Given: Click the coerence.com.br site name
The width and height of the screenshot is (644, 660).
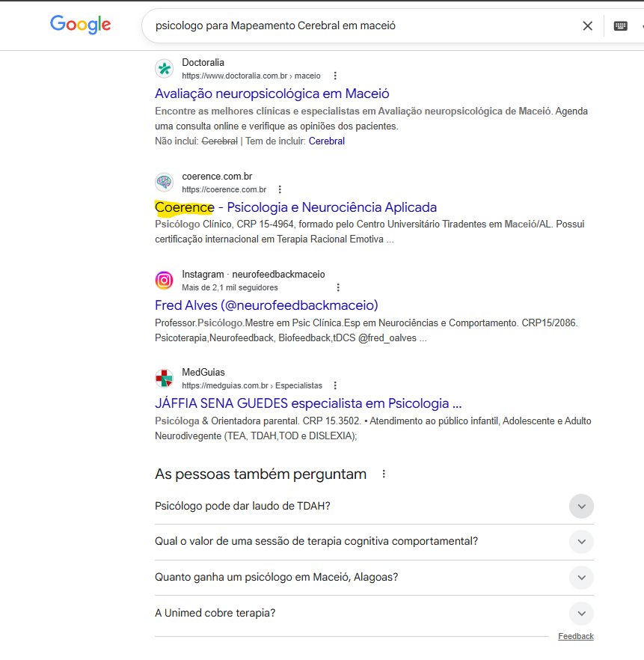Looking at the screenshot, I should (x=217, y=176).
